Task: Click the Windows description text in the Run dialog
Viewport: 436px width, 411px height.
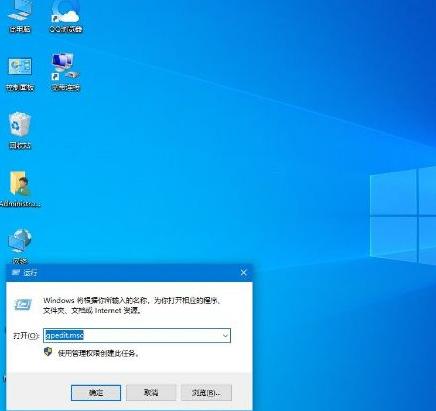Action: point(132,305)
